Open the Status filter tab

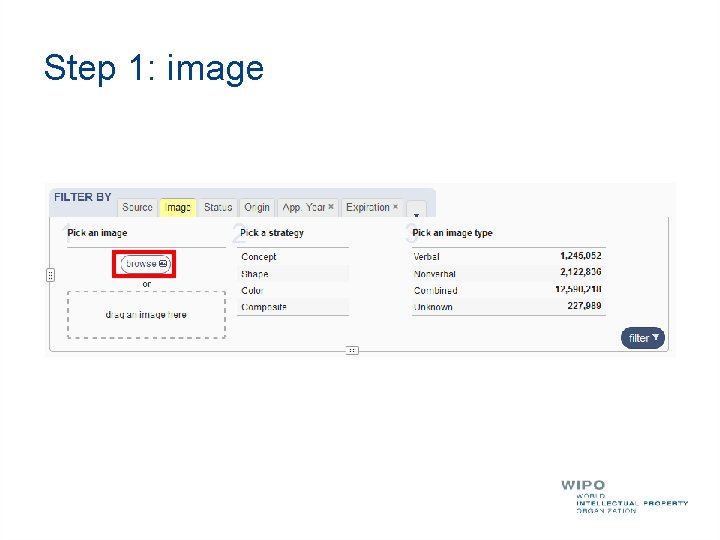pos(218,208)
